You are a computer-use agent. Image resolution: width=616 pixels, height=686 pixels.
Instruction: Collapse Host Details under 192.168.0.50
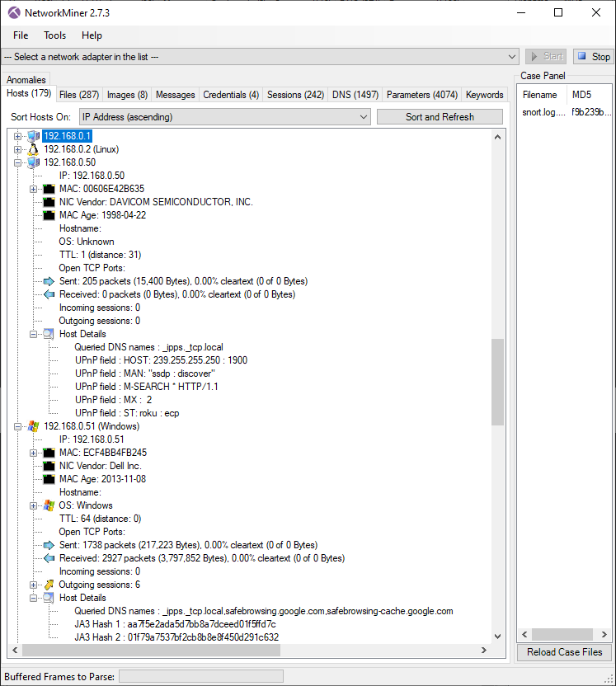point(33,334)
